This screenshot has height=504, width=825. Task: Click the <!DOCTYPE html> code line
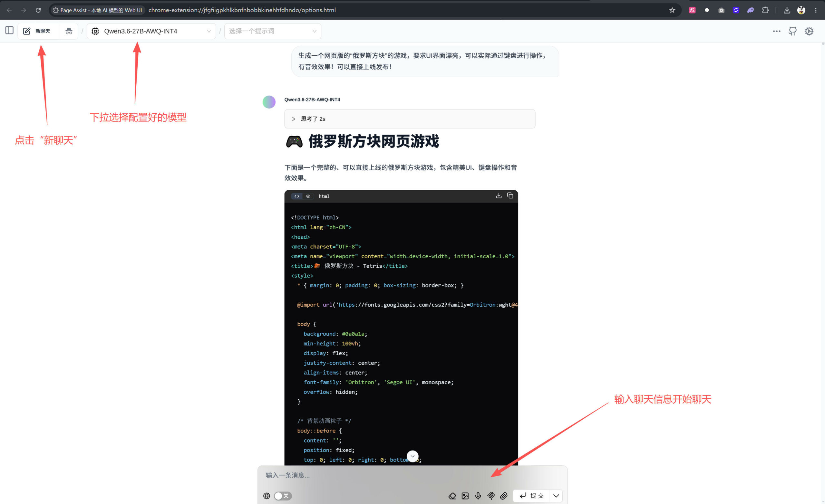pyautogui.click(x=315, y=217)
